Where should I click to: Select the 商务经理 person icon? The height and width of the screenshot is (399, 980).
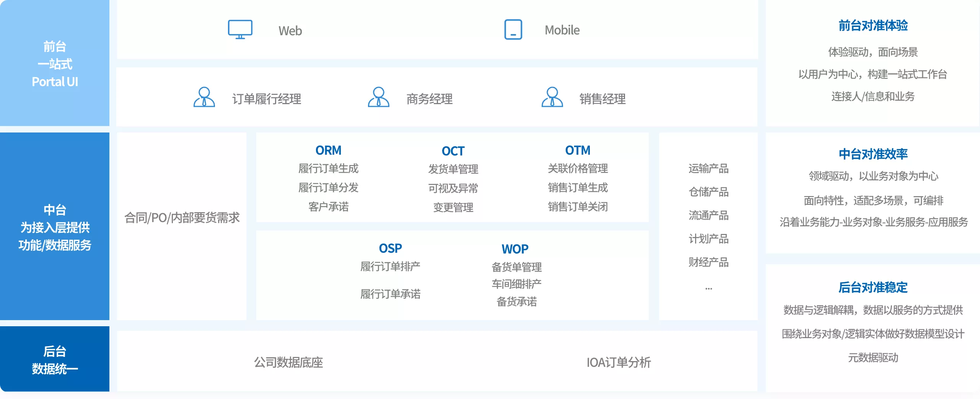click(378, 97)
